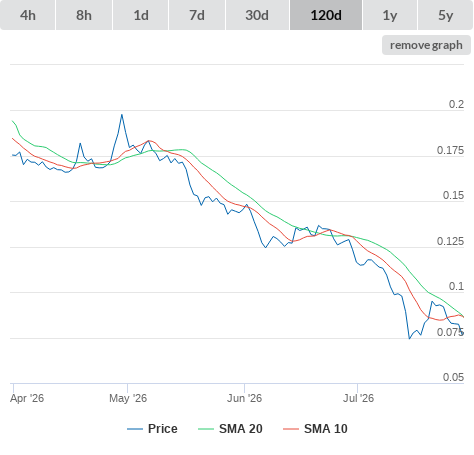Click the Jul '26 axis tick label

(358, 398)
